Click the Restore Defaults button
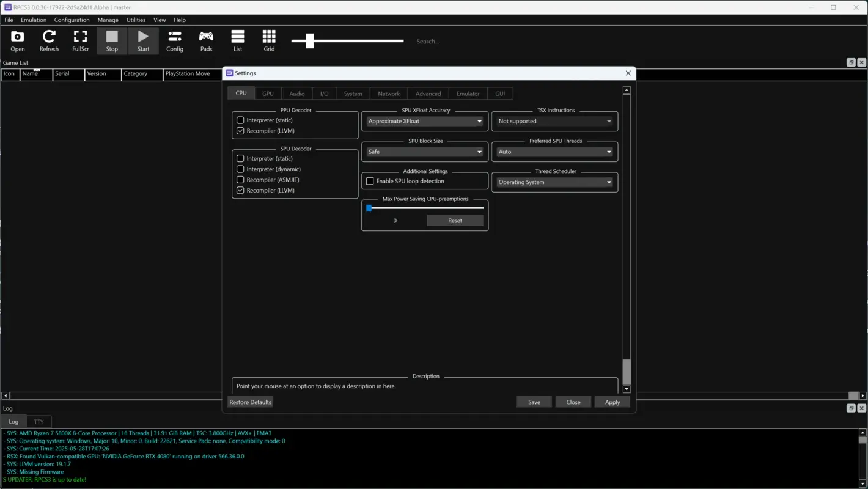Image resolution: width=868 pixels, height=489 pixels. tap(250, 402)
